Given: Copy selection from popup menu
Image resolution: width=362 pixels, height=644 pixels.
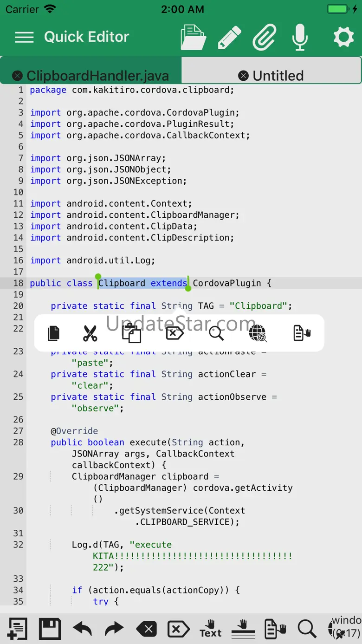Looking at the screenshot, I should pyautogui.click(x=54, y=333).
